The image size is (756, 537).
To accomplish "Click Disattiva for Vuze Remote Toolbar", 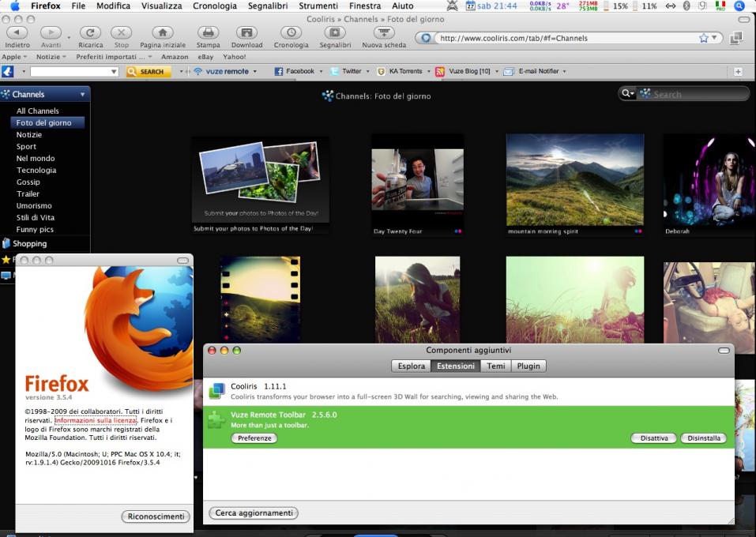I will point(654,438).
